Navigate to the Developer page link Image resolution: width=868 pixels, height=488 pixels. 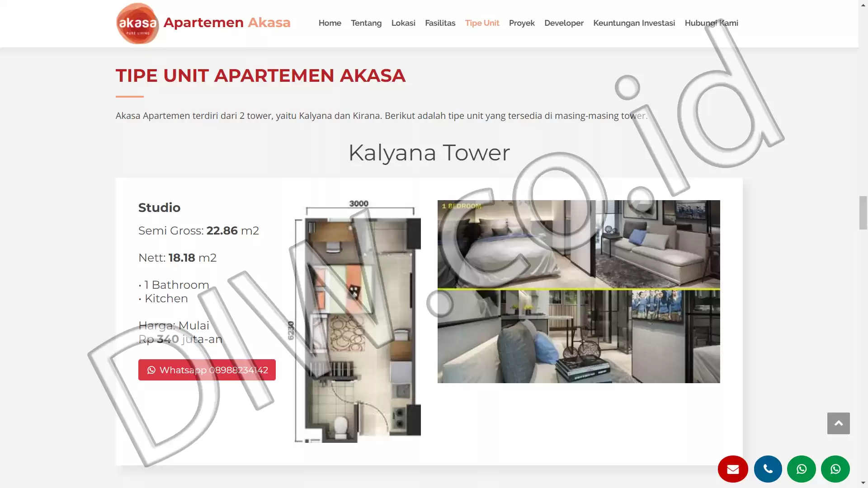(x=564, y=23)
